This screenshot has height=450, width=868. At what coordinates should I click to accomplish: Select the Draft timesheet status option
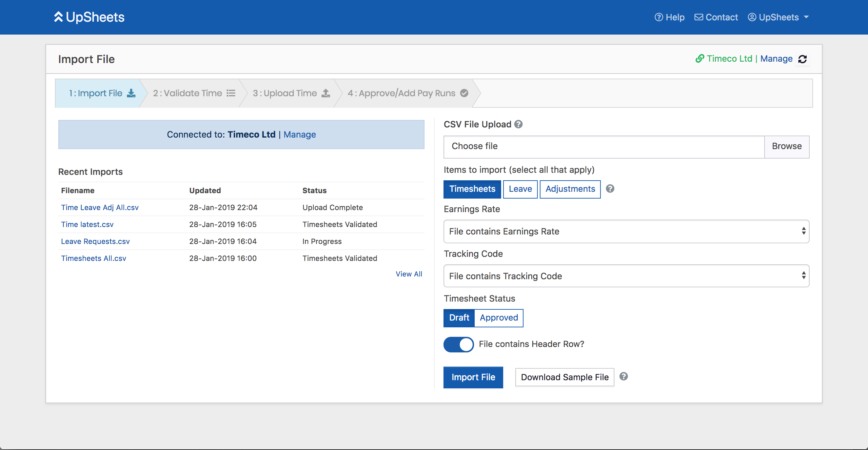(459, 317)
